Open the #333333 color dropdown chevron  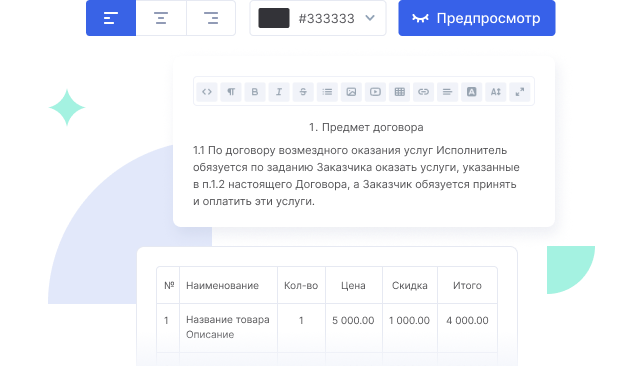point(370,18)
